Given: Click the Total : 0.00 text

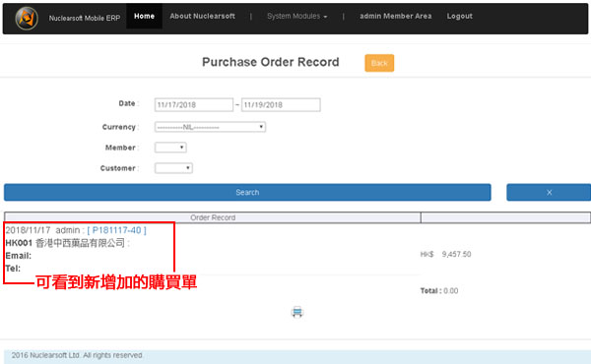Looking at the screenshot, I should 439,290.
